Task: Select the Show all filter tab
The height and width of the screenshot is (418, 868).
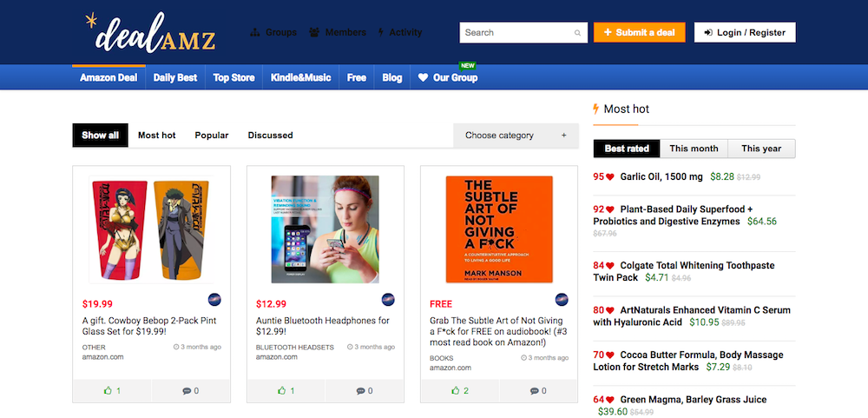Action: pyautogui.click(x=100, y=136)
